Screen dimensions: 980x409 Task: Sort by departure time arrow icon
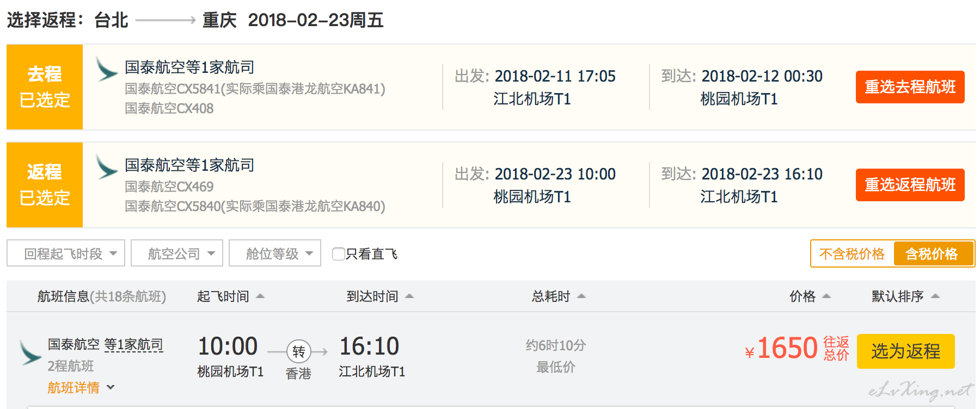pyautogui.click(x=260, y=296)
